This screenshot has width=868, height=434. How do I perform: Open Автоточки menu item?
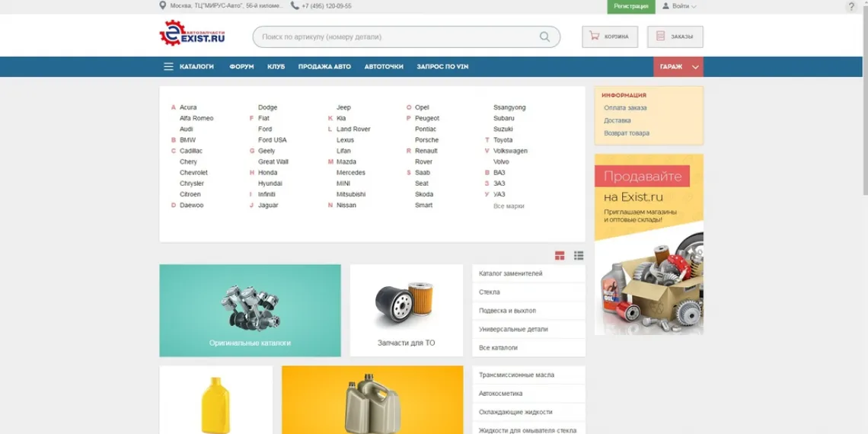pos(384,66)
